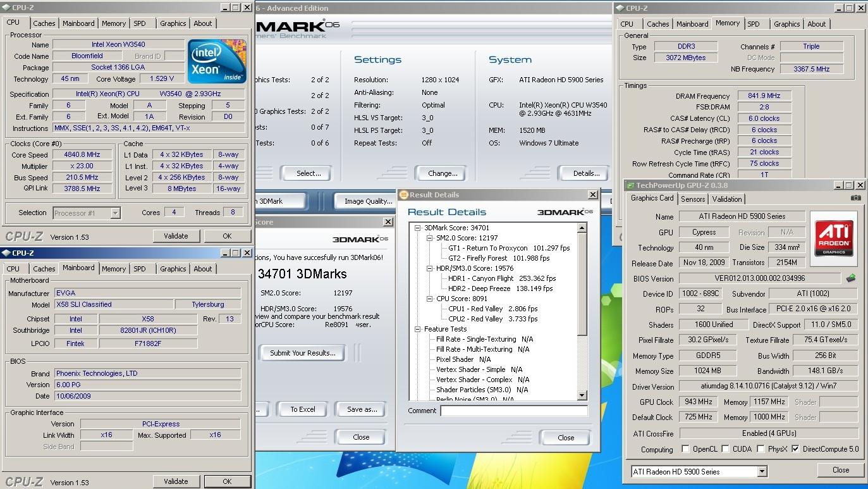Enable the OpenCL checkbox in GPU-Z
The width and height of the screenshot is (868, 489).
(x=686, y=449)
